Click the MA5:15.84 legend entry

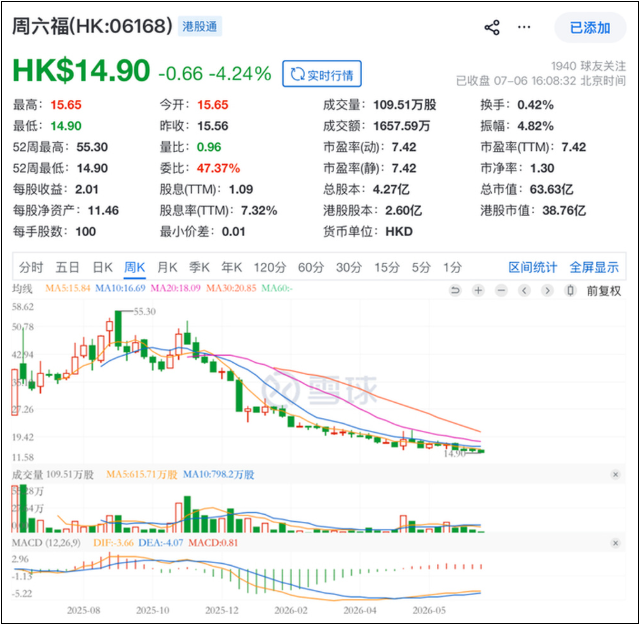(67, 288)
